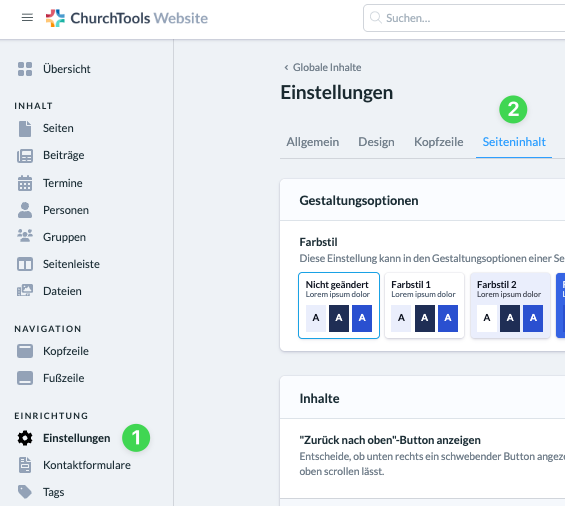Pick the 'Farbstil 2' option card

(510, 306)
